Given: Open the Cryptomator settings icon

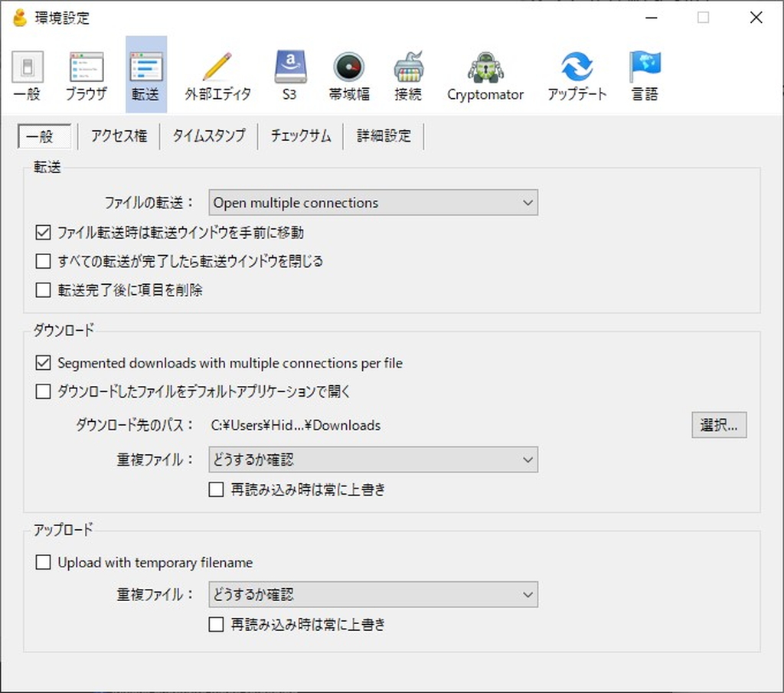Looking at the screenshot, I should (x=485, y=73).
